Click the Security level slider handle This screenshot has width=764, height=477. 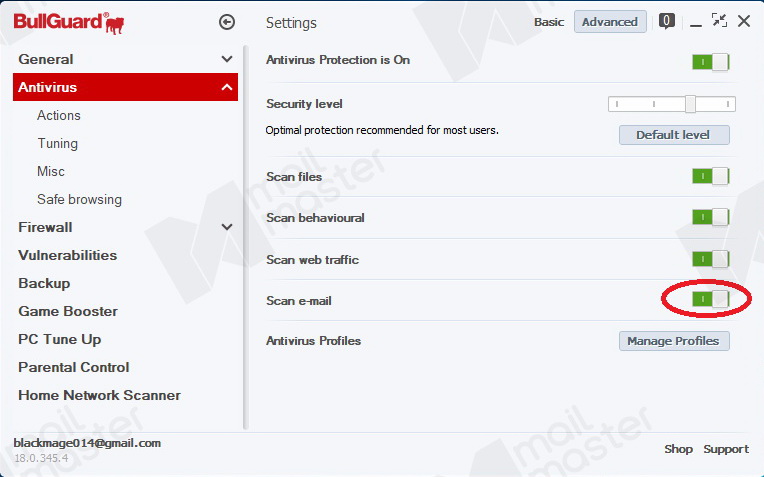click(690, 104)
